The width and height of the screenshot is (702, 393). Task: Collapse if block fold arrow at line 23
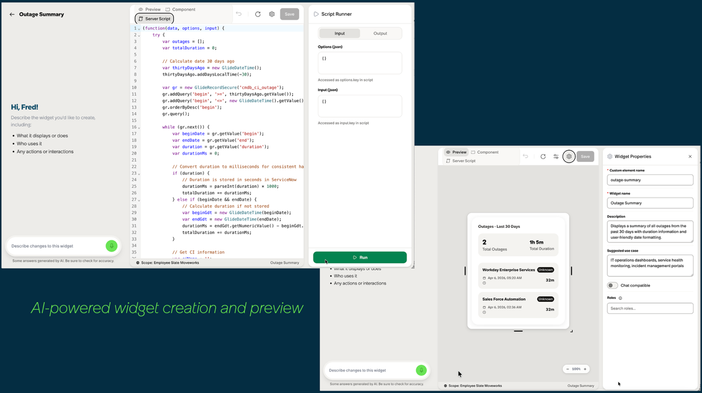[x=139, y=173]
